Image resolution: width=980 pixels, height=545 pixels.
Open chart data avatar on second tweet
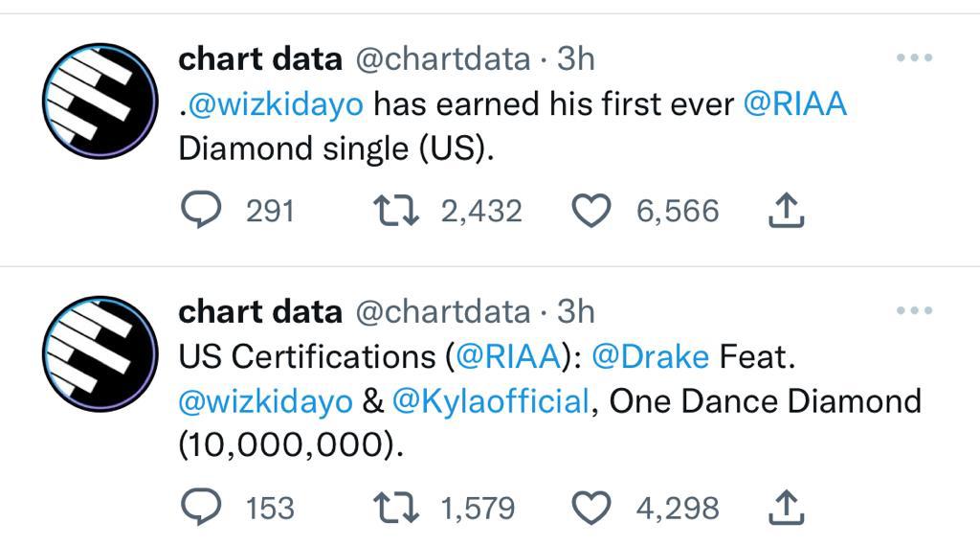click(x=100, y=353)
